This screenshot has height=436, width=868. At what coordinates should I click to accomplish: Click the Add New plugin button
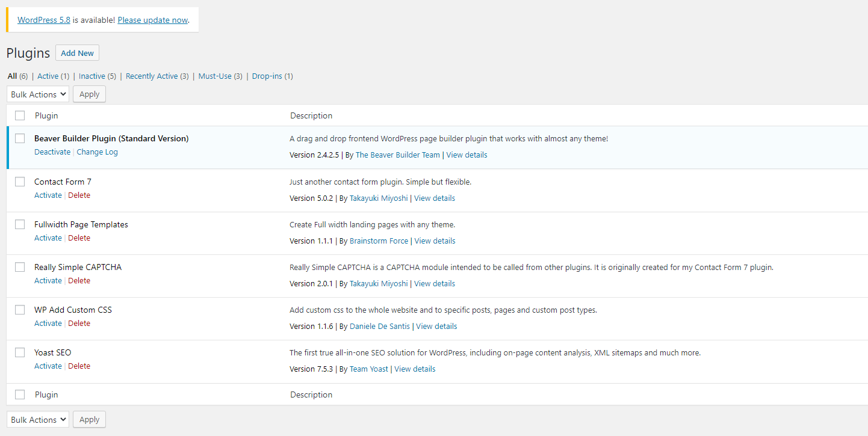tap(77, 53)
